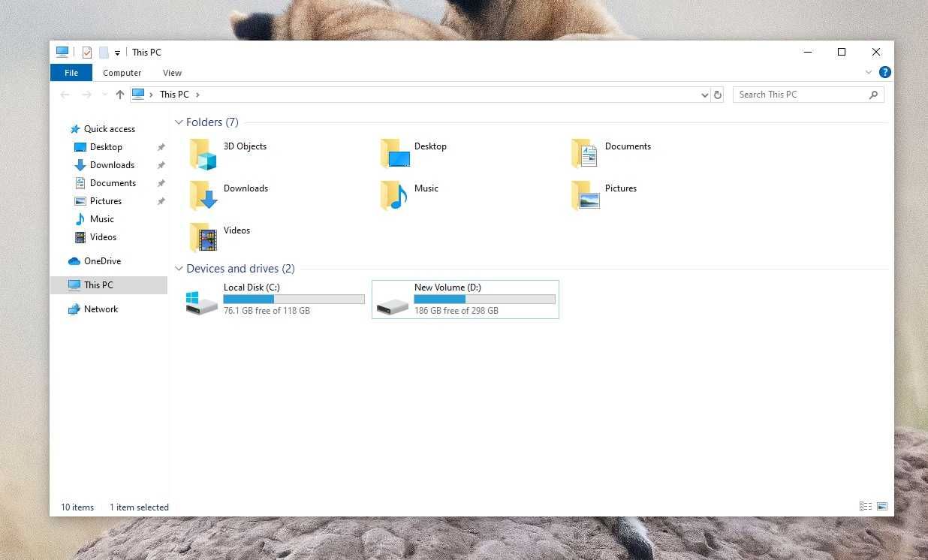Select Documents in Quick access
Viewport: 928px width, 560px height.
113,183
